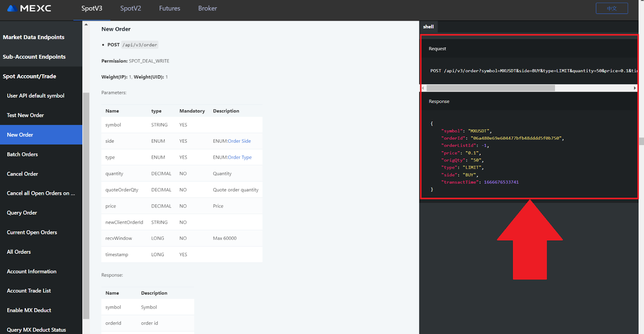This screenshot has height=334, width=644.
Task: Open the SpotV2 tab
Action: click(131, 8)
